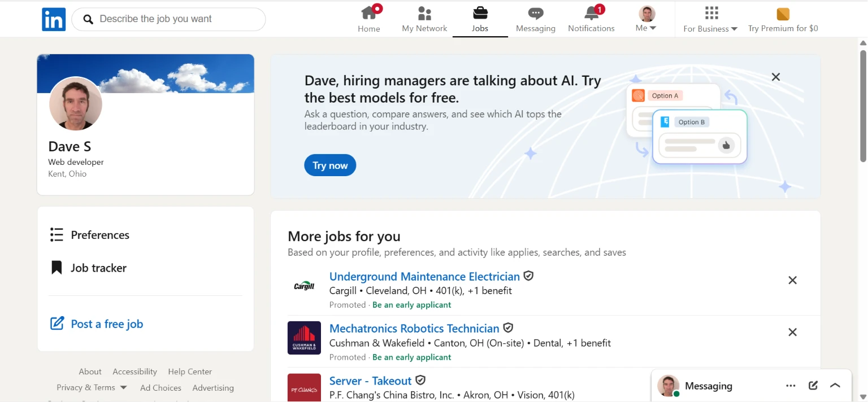The width and height of the screenshot is (868, 402).
Task: Expand the Me profile dropdown
Action: click(x=646, y=19)
